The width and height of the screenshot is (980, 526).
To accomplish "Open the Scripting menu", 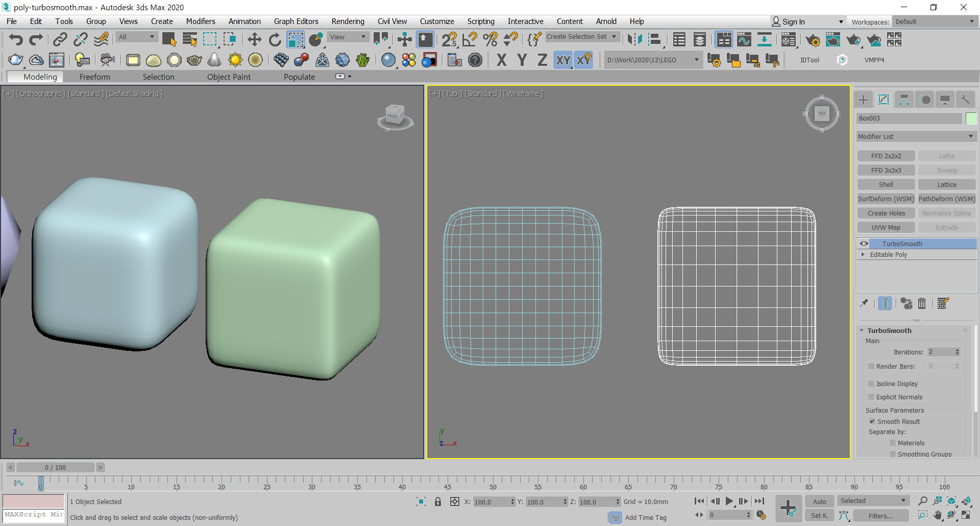I will tap(481, 21).
